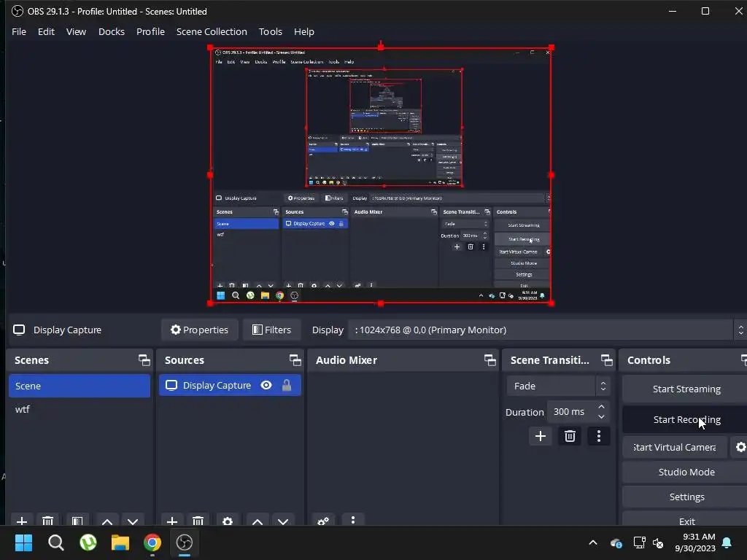Open taskbar Search
747x560 pixels.
tap(55, 542)
